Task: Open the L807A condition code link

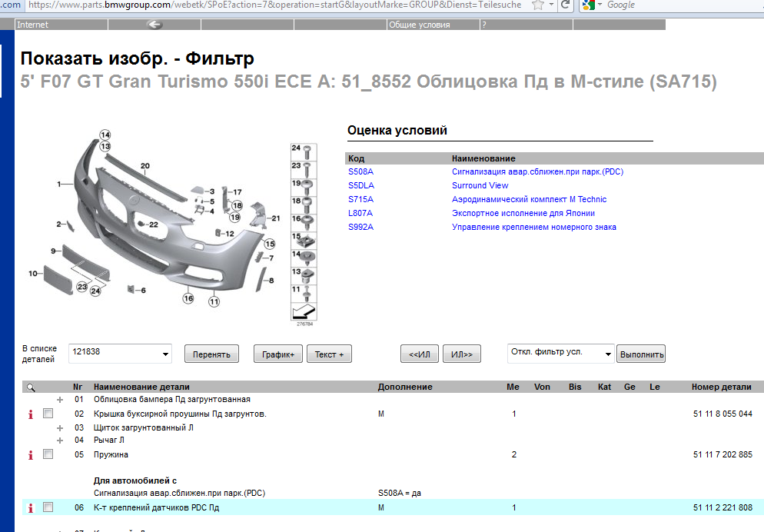Action: (360, 214)
